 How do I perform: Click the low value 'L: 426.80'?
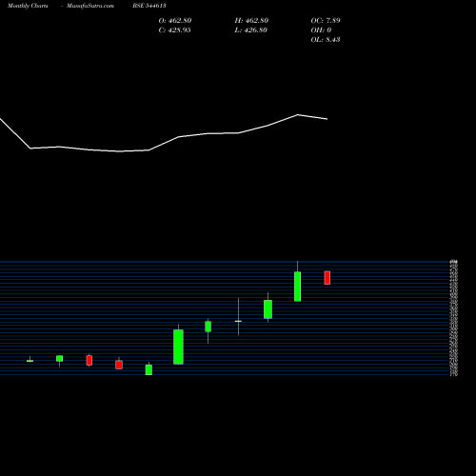(250, 30)
